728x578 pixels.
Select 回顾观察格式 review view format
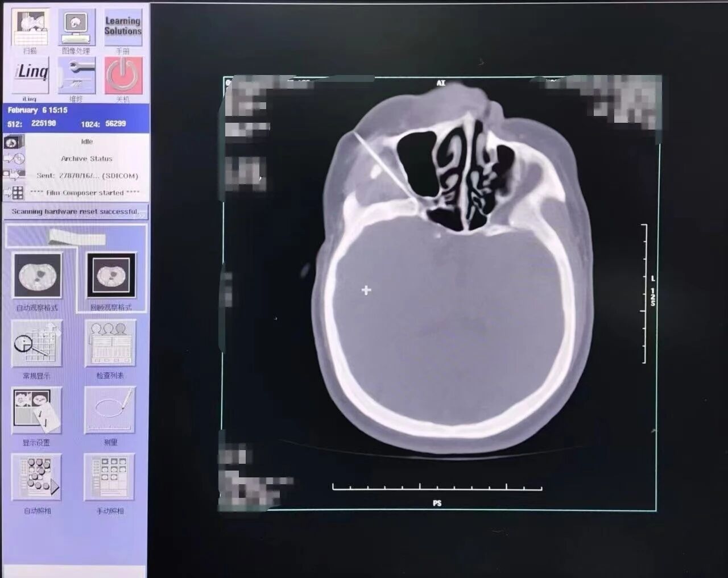[111, 277]
